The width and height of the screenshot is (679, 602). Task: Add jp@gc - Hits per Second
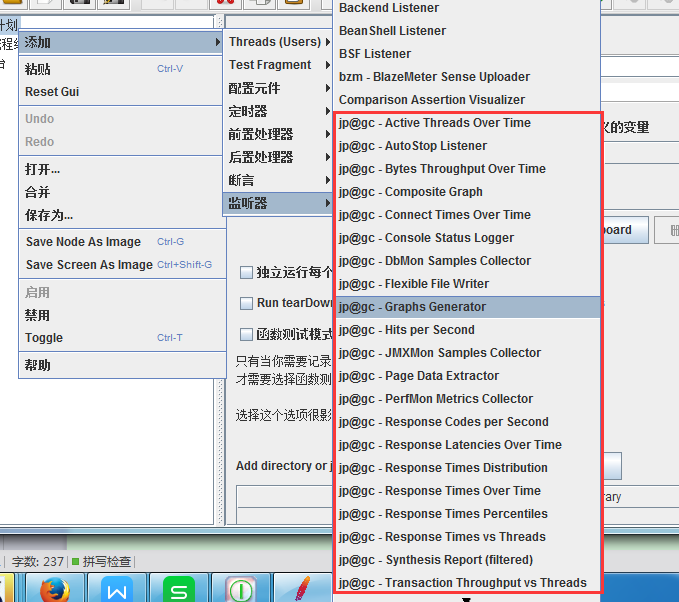coord(468,330)
